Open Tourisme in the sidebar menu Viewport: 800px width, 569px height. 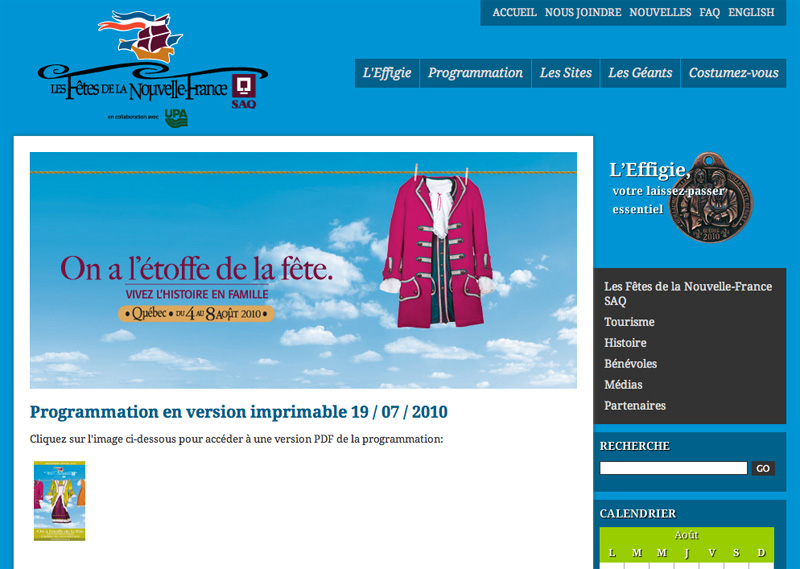click(629, 322)
